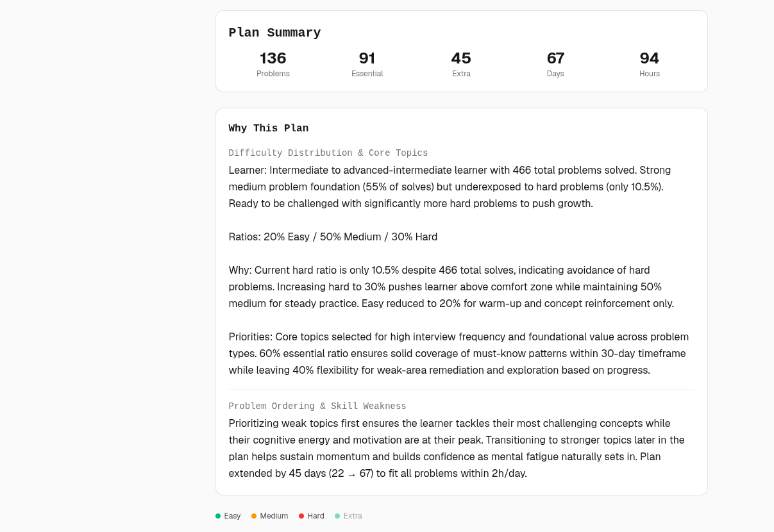The height and width of the screenshot is (532, 774).
Task: Select the 45 Extra stat
Action: click(461, 64)
